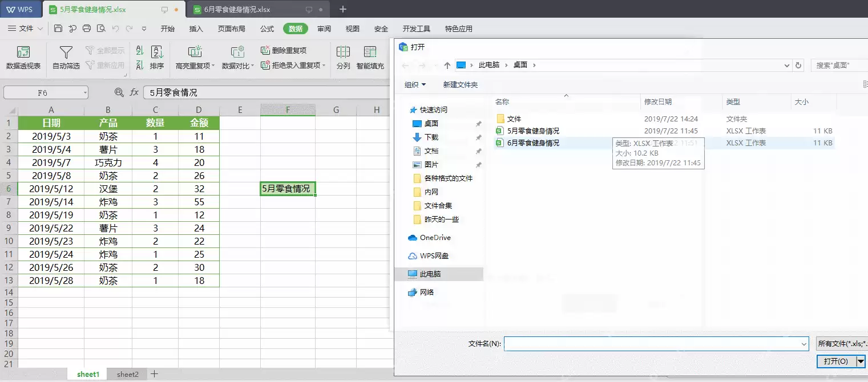Sort descending with the Z-A icon

[140, 66]
